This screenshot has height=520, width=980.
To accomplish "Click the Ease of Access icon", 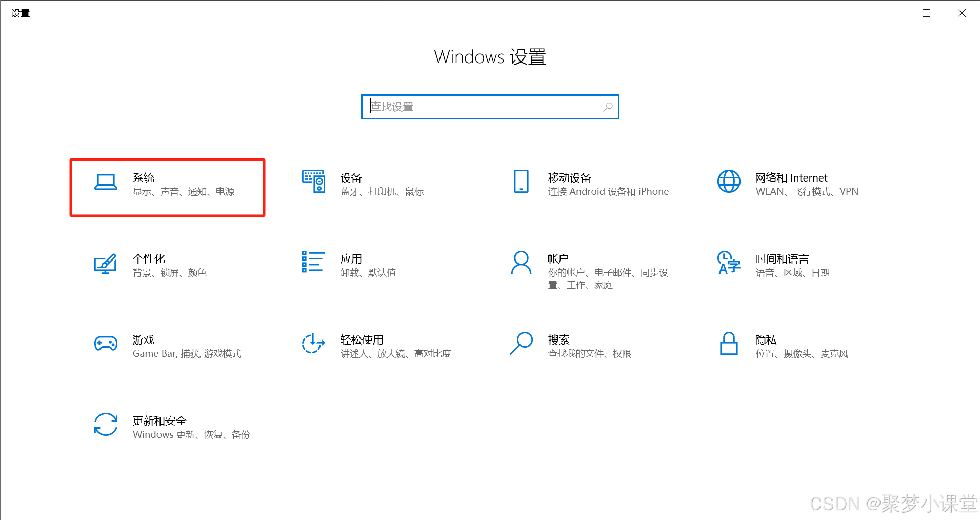I will pos(313,344).
